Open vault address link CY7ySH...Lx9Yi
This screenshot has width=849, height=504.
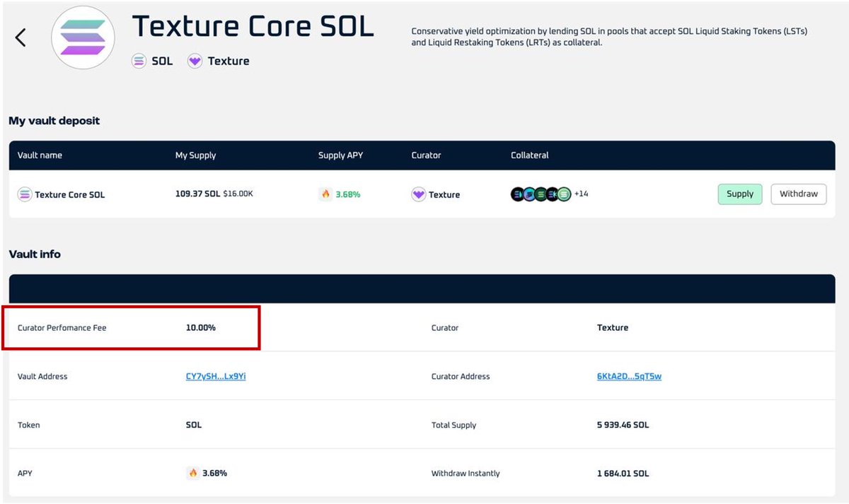click(216, 377)
